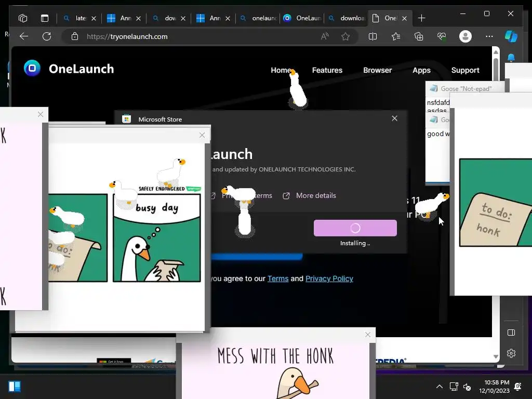Open Edge workspaces icon in tab bar
Screen dimensions: 532x399
click(x=23, y=18)
